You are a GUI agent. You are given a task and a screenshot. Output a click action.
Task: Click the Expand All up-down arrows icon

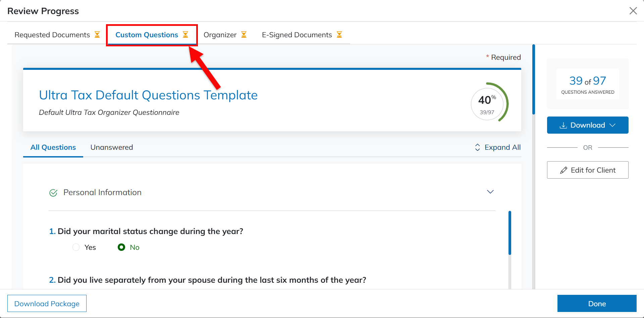click(478, 147)
